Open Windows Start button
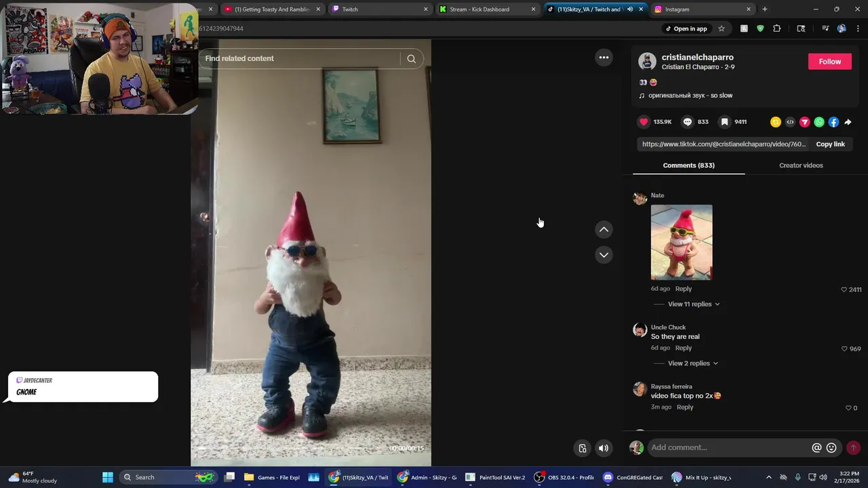This screenshot has height=488, width=868. (x=107, y=477)
